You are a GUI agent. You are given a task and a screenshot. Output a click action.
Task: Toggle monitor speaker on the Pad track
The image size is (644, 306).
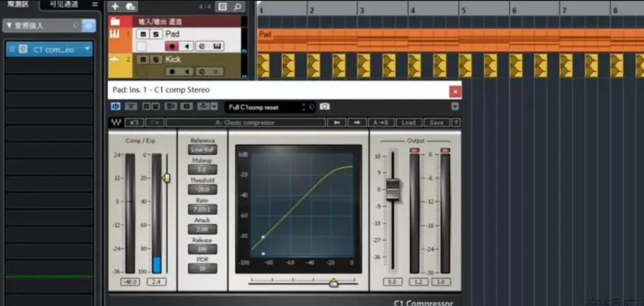pos(187,46)
